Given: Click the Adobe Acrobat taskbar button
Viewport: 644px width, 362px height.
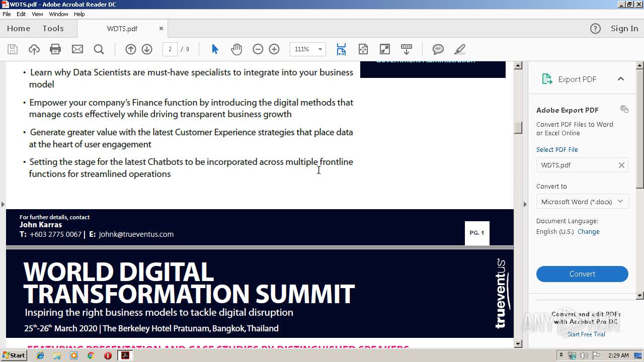Looking at the screenshot, I should (125, 355).
